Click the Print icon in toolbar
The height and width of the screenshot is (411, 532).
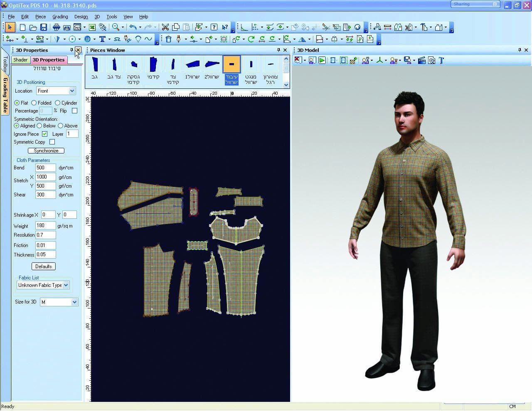tap(56, 27)
